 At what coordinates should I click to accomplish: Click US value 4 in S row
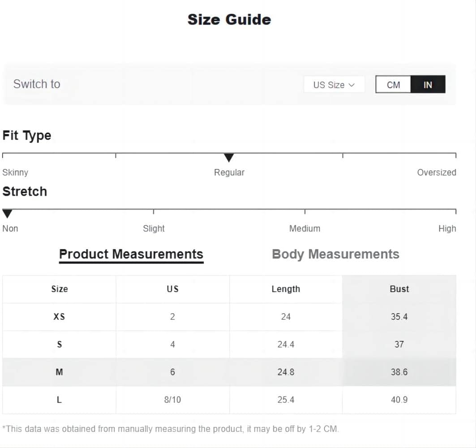pyautogui.click(x=172, y=345)
